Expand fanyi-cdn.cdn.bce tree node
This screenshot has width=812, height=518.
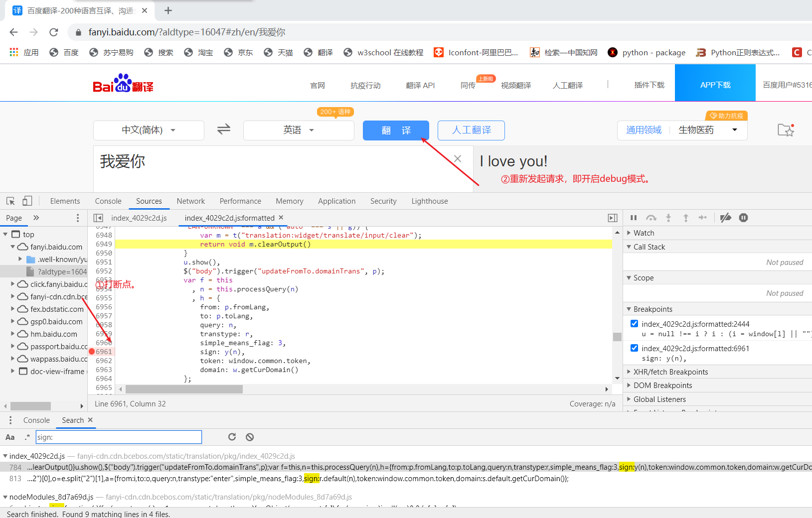[12, 296]
